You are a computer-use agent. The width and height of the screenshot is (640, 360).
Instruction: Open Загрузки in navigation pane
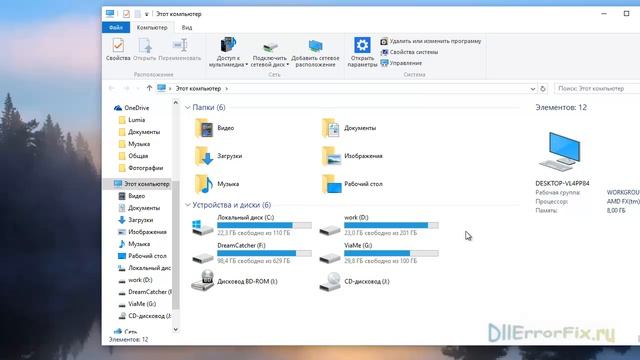(136, 220)
